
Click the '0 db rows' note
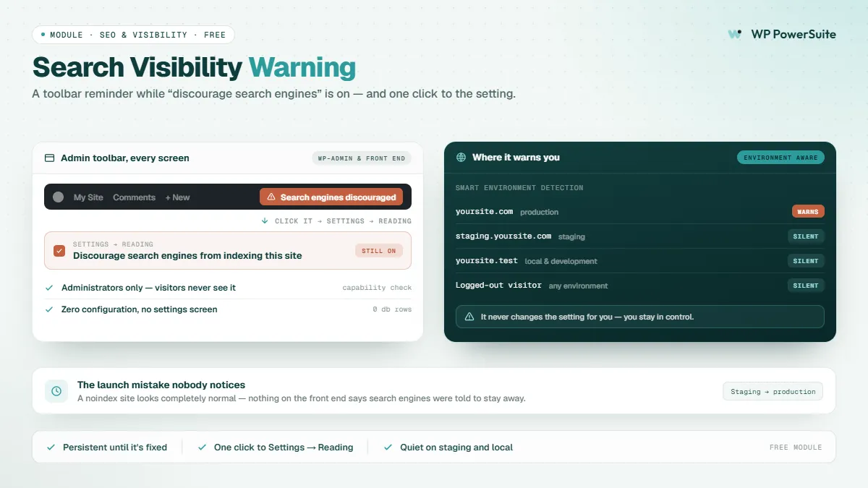[x=392, y=309]
